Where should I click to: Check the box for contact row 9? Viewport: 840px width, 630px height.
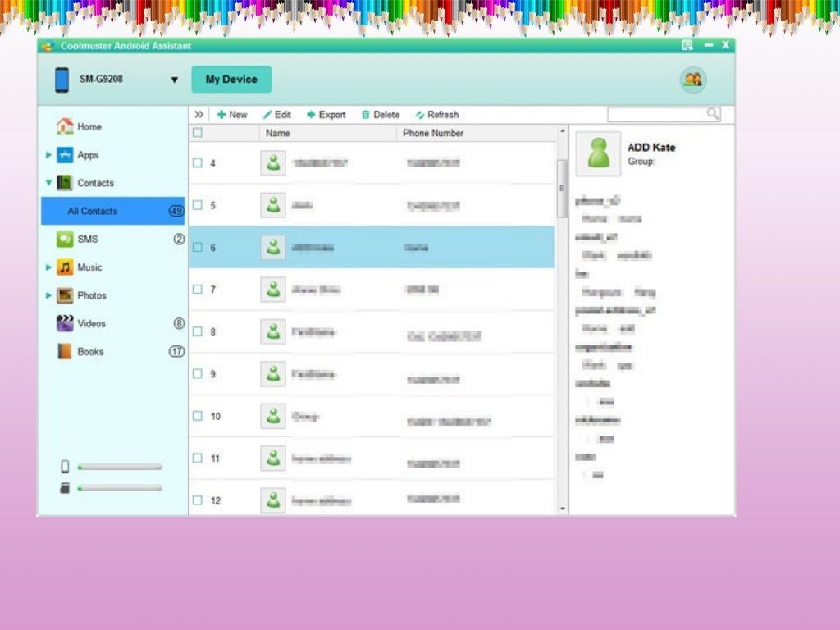click(x=198, y=374)
